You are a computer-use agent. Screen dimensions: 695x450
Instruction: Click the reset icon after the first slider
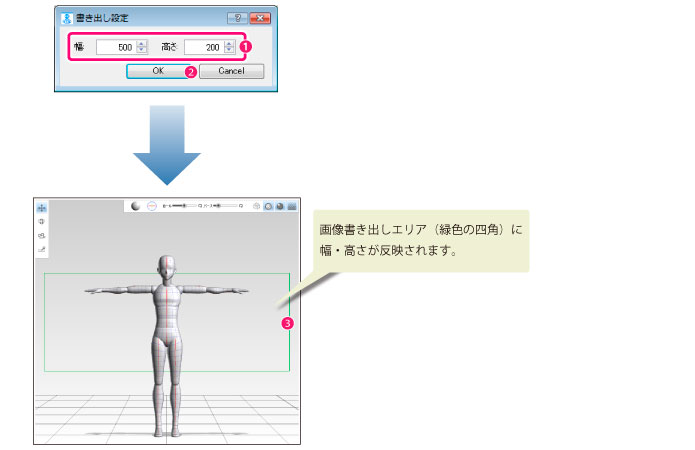[200, 206]
